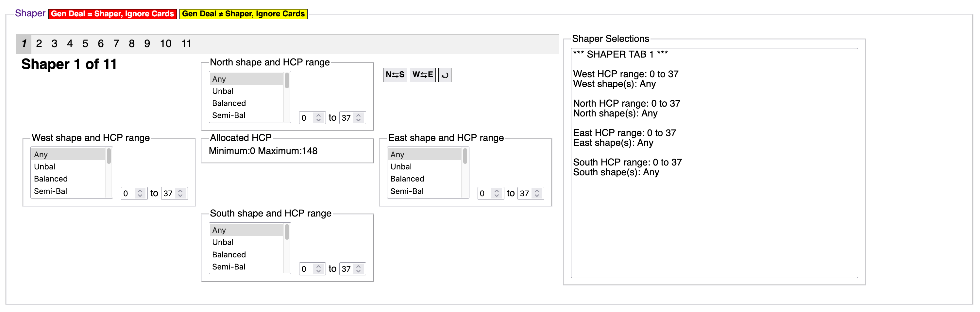This screenshot has width=980, height=312.
Task: Switch to Shaper tab 11
Action: coord(186,44)
